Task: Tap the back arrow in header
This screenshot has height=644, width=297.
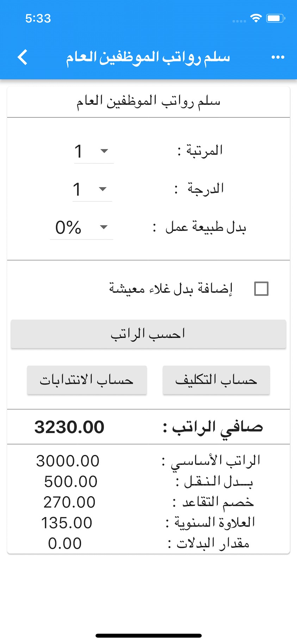Action: (23, 57)
